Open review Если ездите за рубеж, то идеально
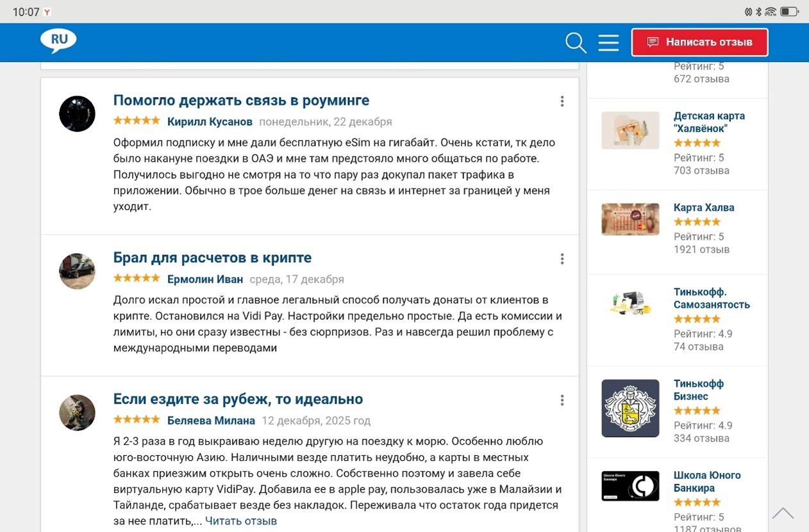The width and height of the screenshot is (809, 532). point(238,399)
